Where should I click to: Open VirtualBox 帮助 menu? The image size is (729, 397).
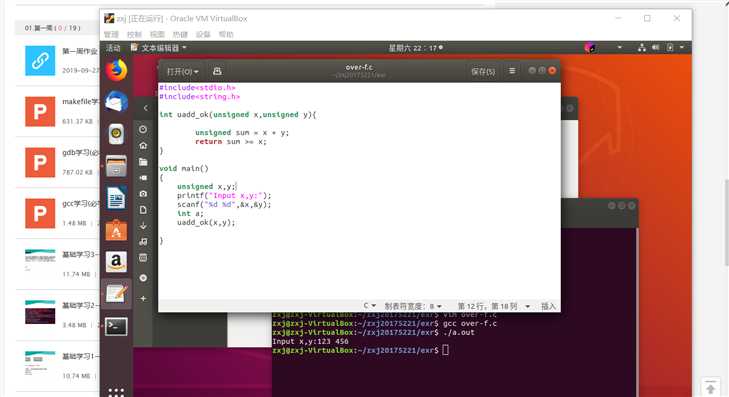[226, 34]
